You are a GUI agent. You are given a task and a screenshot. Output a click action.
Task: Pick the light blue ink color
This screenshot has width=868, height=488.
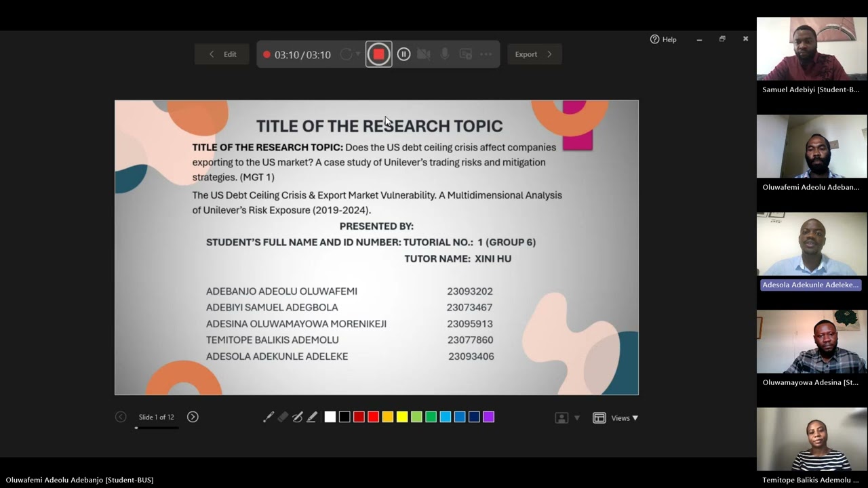click(445, 417)
